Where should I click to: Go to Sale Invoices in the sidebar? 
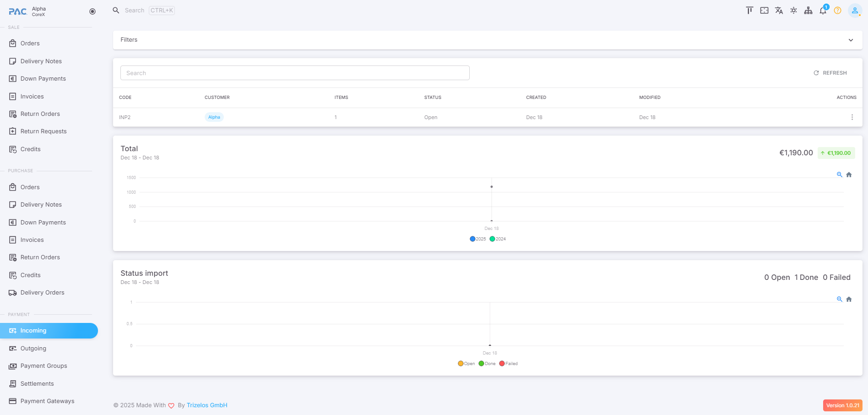32,97
